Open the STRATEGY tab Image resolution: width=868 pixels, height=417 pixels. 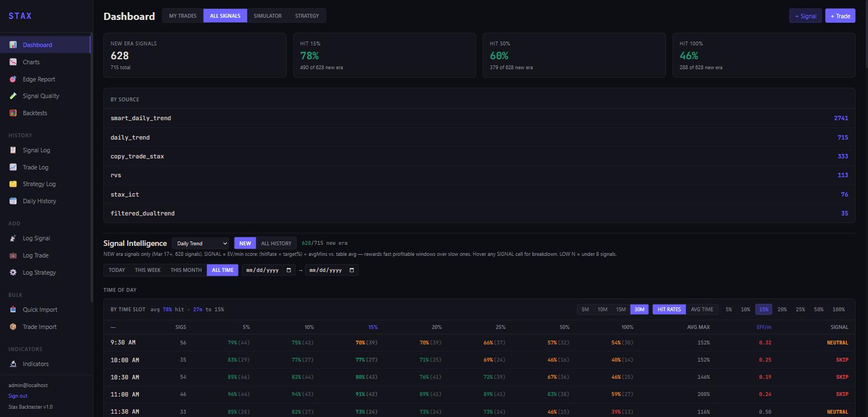click(307, 16)
